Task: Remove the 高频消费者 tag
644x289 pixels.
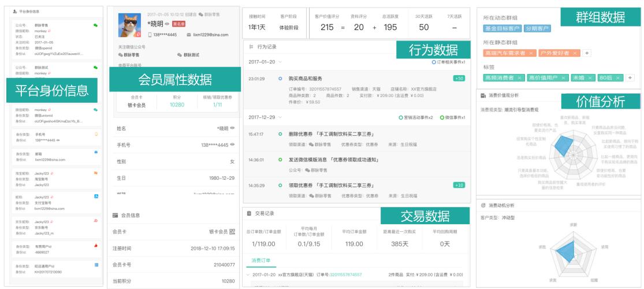Action: tap(519, 77)
